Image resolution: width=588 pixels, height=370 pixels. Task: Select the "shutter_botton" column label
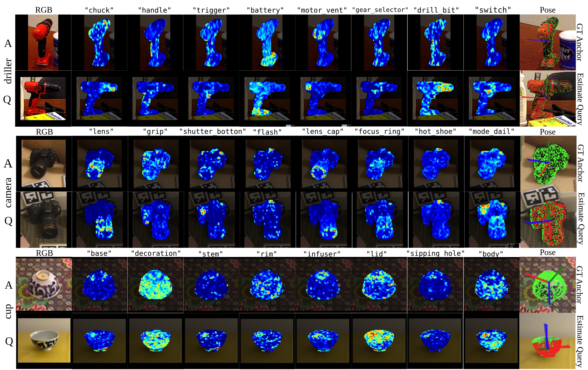tap(213, 132)
